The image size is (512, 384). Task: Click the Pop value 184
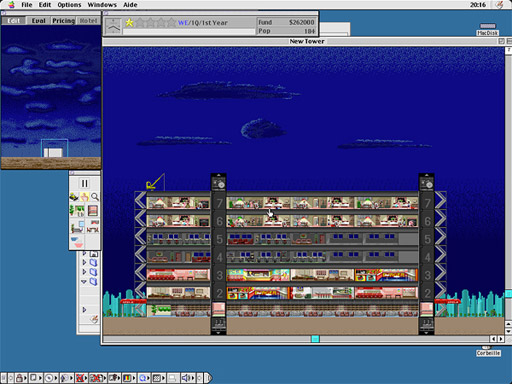point(309,31)
